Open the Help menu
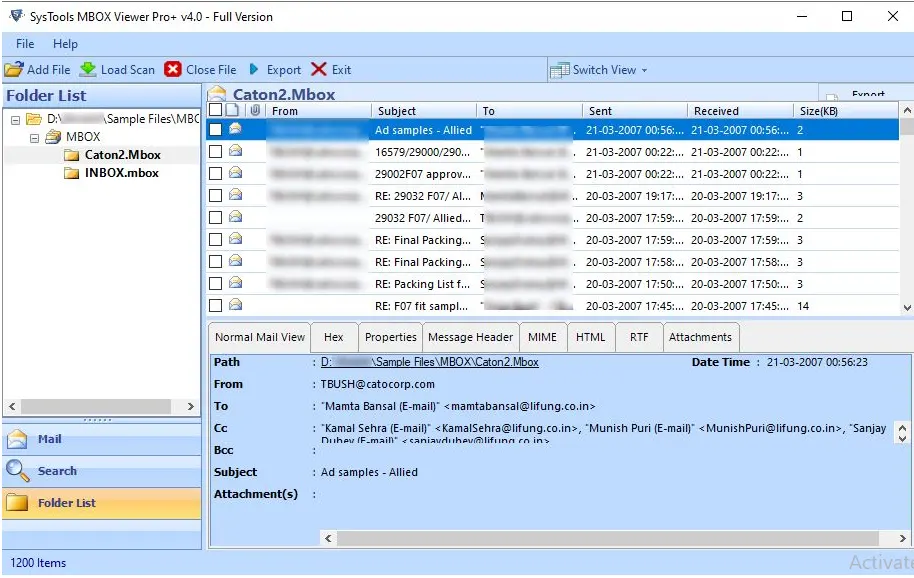The image size is (914, 578). tap(65, 44)
